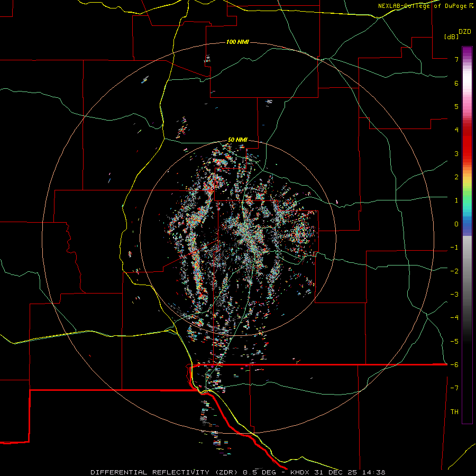The image size is (476, 476).
Task: Click the -5 value on the color scale
Action: pyautogui.click(x=454, y=342)
